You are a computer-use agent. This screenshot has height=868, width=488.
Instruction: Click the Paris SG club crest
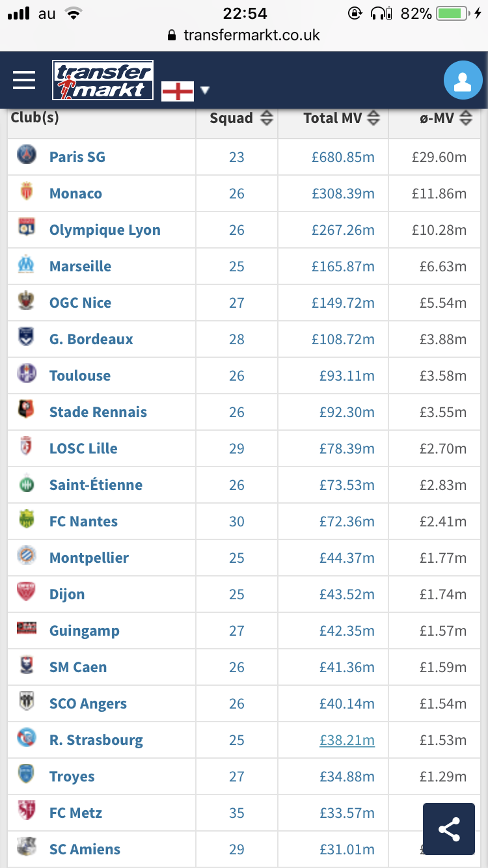27,156
